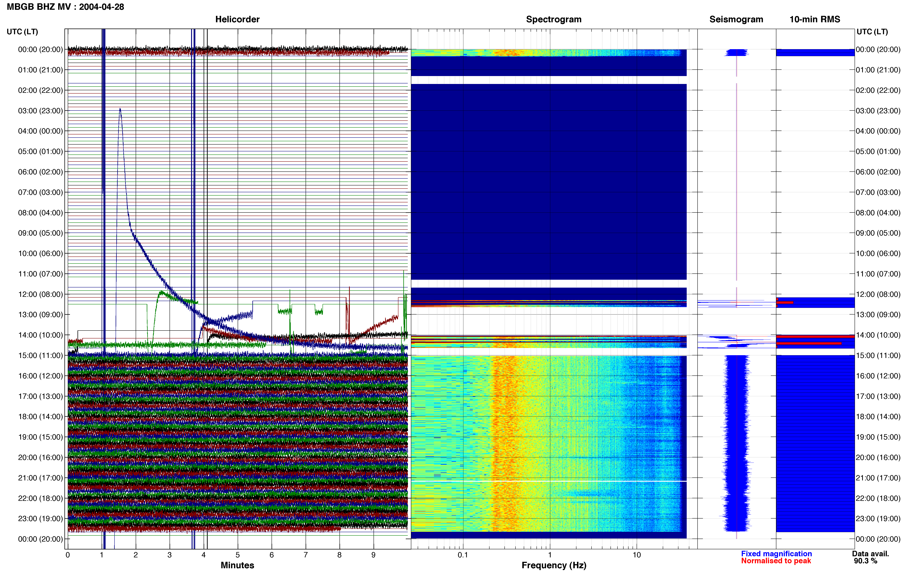
Task: Click left time label '09:00 (05:00)'
Action: coord(41,233)
